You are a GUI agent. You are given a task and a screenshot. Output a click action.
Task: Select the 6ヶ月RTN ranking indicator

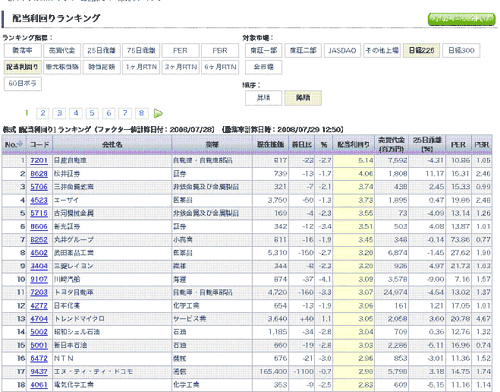tap(220, 67)
